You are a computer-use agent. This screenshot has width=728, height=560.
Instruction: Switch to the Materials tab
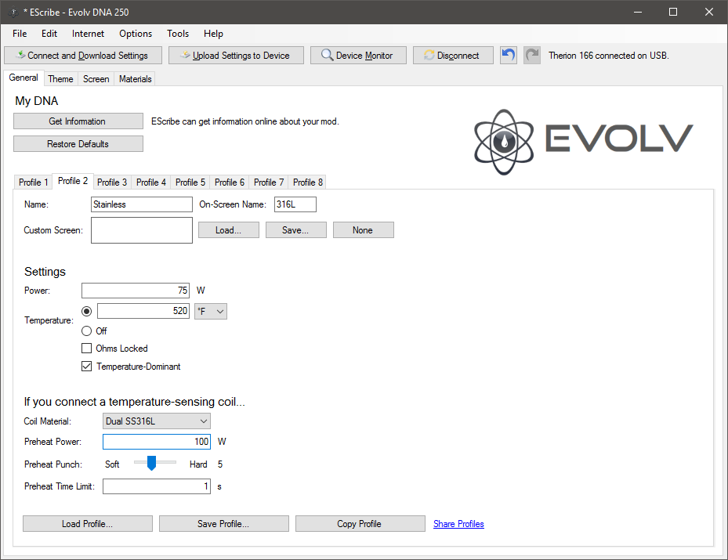[x=136, y=79]
